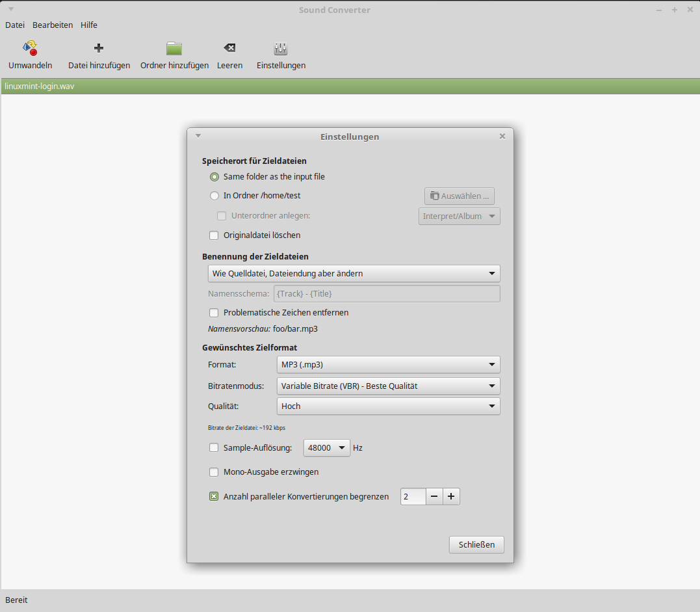Screen dimensions: 700x612
Task: Select the 'In Ordner /home/test' radio option
Action: pyautogui.click(x=214, y=196)
